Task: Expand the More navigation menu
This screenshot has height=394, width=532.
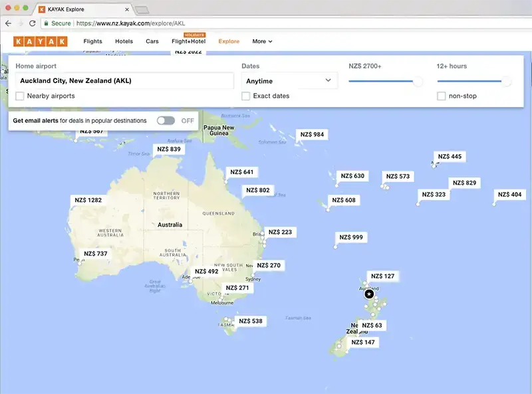Action: 262,41
